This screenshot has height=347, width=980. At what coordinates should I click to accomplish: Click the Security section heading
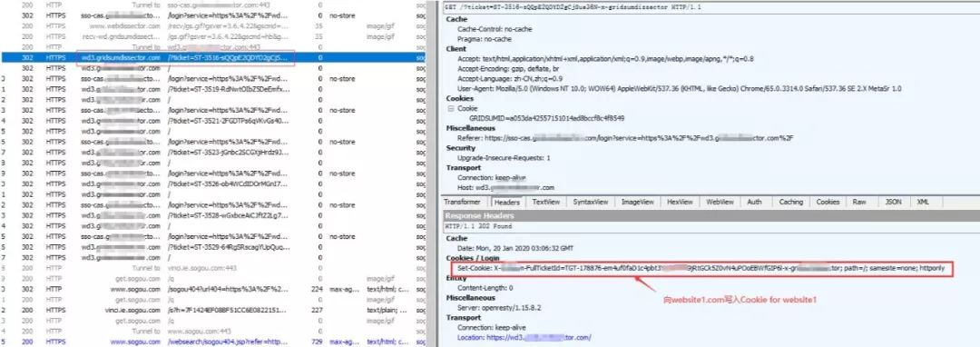[460, 148]
